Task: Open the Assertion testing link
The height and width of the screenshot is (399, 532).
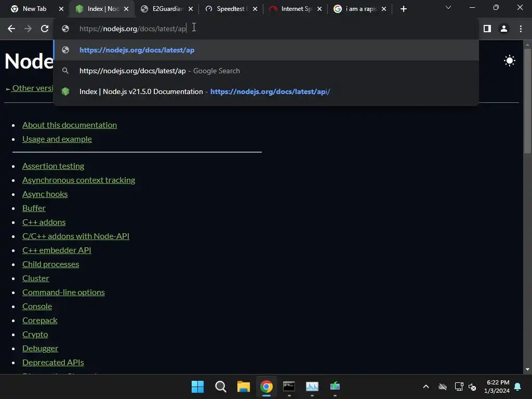Action: 54,166
